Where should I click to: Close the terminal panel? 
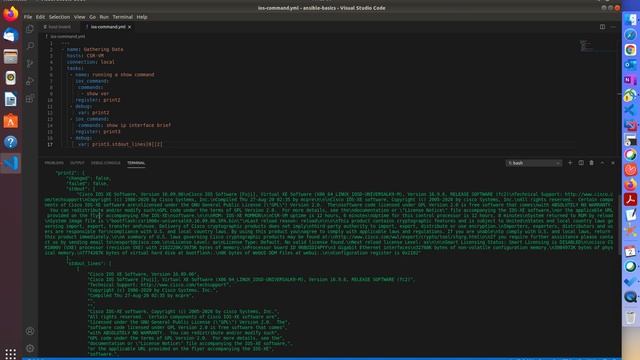pyautogui.click(x=613, y=163)
